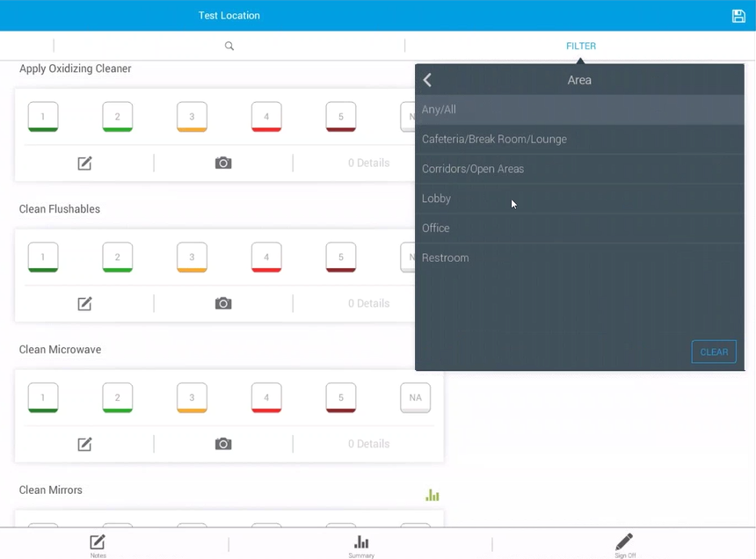Image resolution: width=756 pixels, height=559 pixels.
Task: Rate Clean Microwave as 2
Action: coord(118,397)
